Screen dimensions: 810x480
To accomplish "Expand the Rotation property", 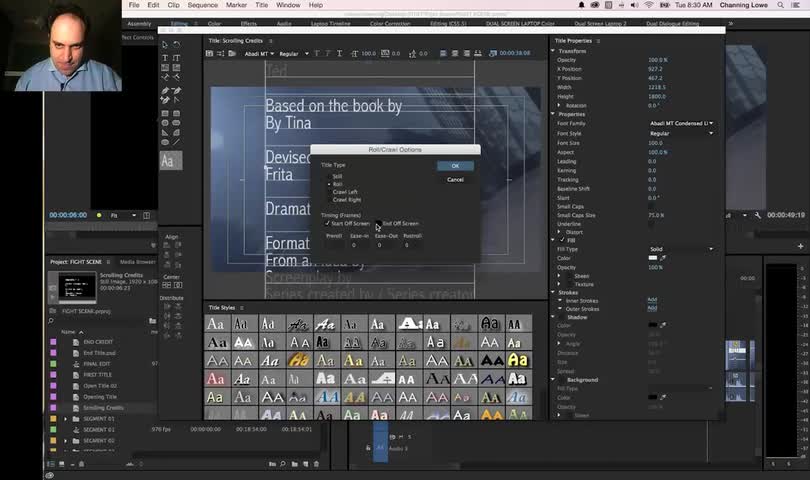I will (559, 105).
